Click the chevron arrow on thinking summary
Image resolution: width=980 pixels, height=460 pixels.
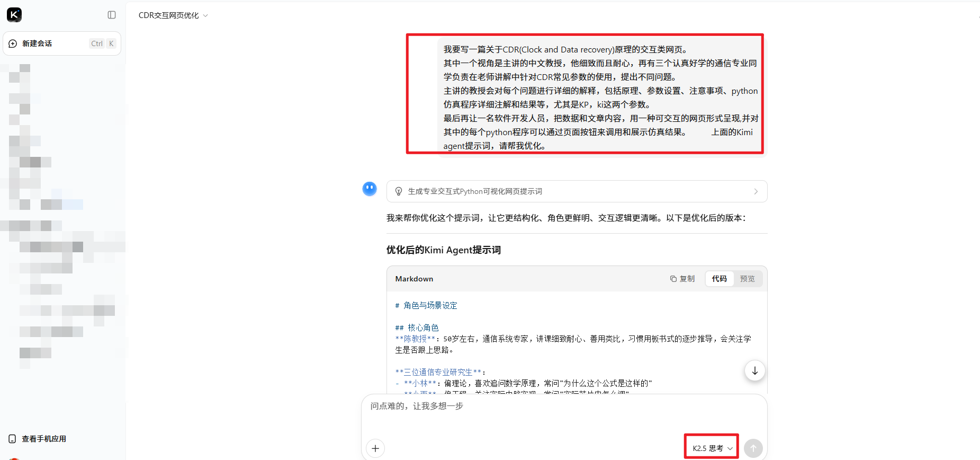click(756, 191)
